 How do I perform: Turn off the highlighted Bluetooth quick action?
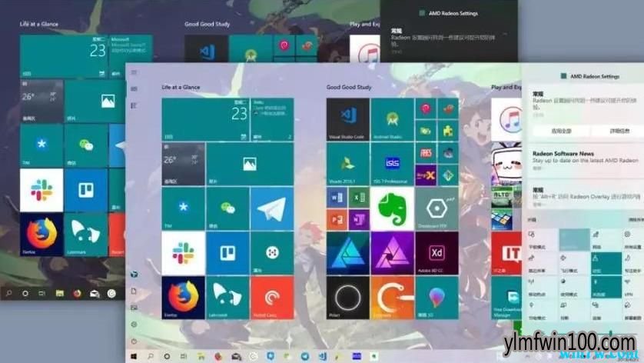pyautogui.click(x=606, y=288)
